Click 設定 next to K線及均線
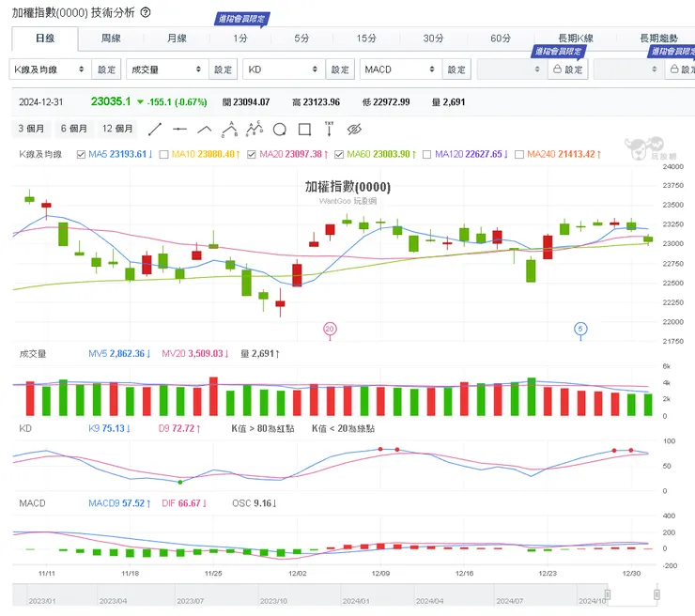695x616 pixels. coord(106,69)
